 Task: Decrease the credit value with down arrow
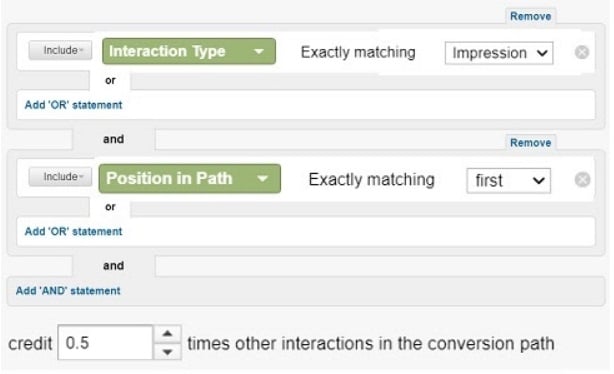[168, 352]
